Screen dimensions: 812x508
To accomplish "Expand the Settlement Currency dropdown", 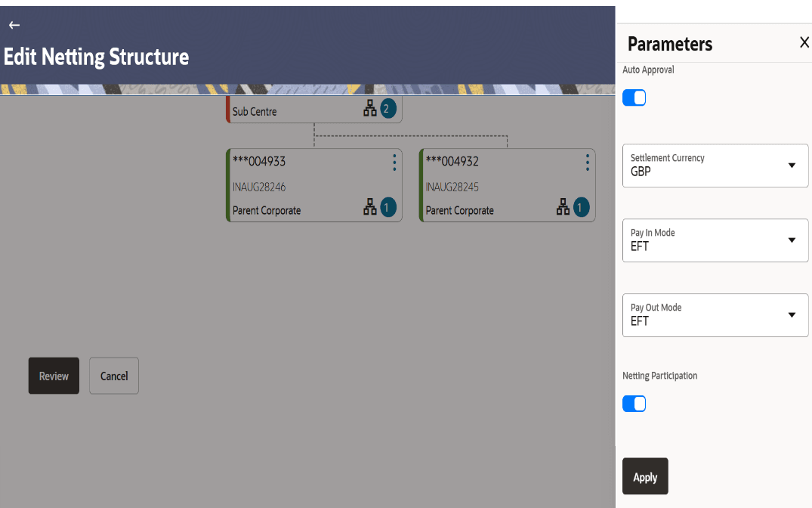I will 792,166.
